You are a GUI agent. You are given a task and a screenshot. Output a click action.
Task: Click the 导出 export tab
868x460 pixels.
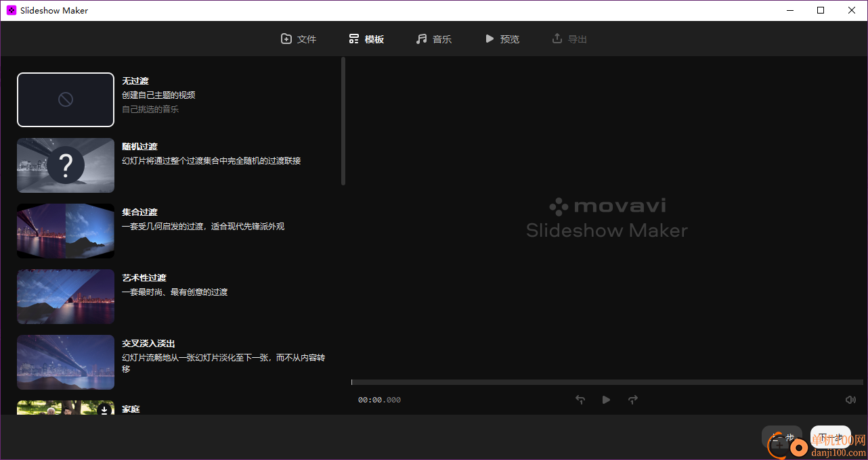pyautogui.click(x=569, y=39)
